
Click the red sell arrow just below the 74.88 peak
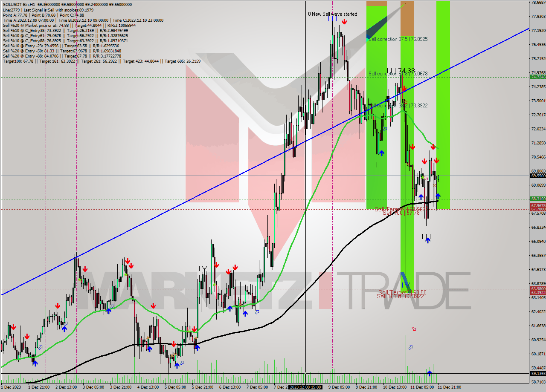[x=404, y=89]
